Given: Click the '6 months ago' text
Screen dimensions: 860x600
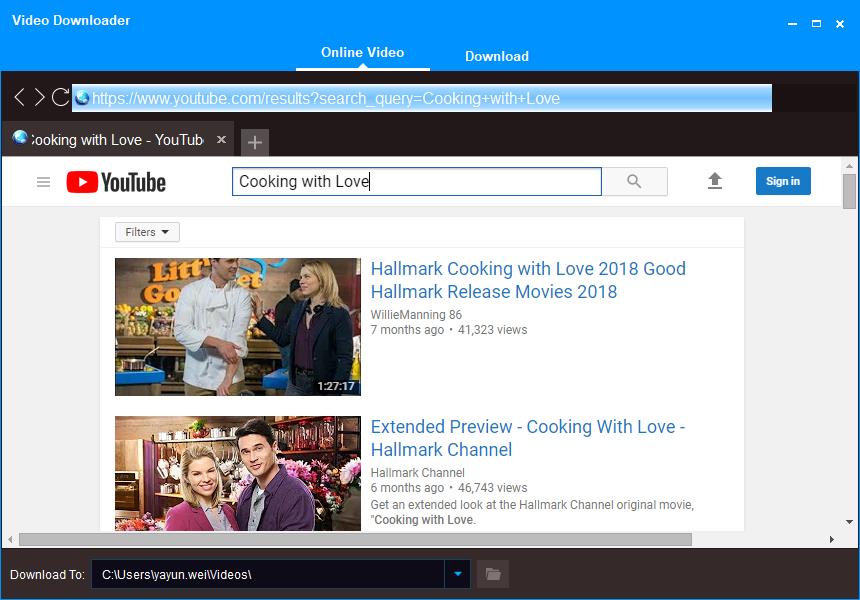Looking at the screenshot, I should (407, 488).
